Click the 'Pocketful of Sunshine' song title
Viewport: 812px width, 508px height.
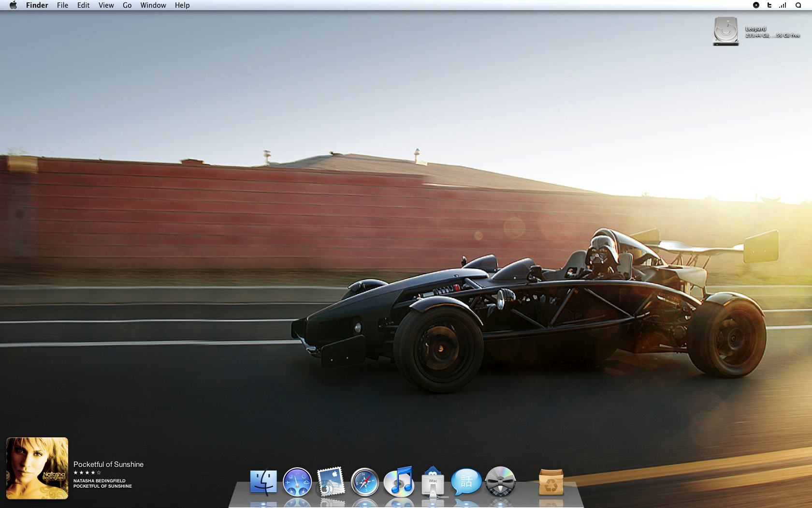(108, 464)
